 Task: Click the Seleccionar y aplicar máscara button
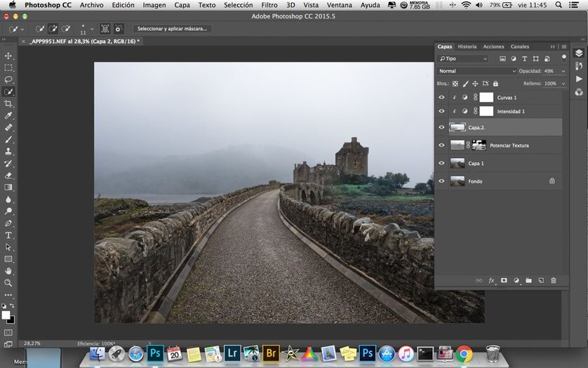click(173, 29)
